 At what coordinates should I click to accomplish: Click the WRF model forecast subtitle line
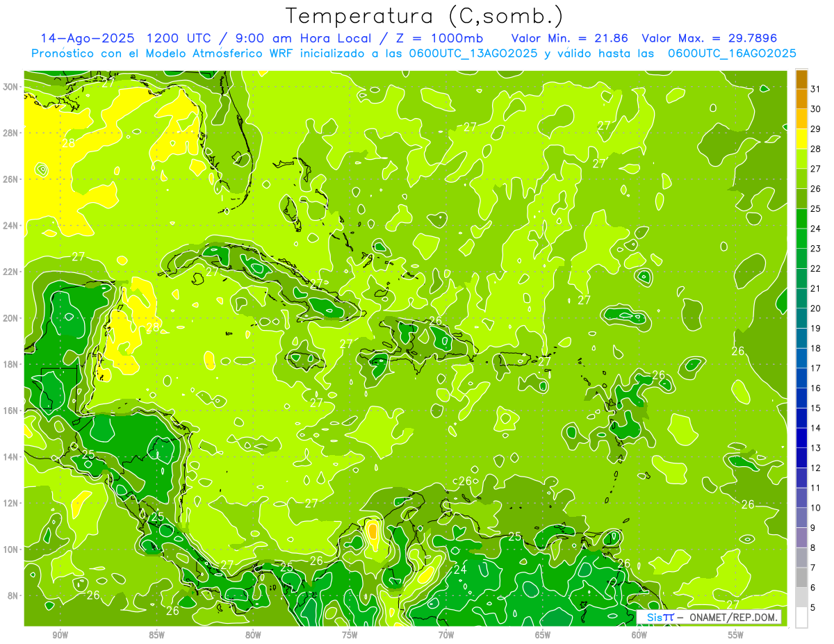414,53
